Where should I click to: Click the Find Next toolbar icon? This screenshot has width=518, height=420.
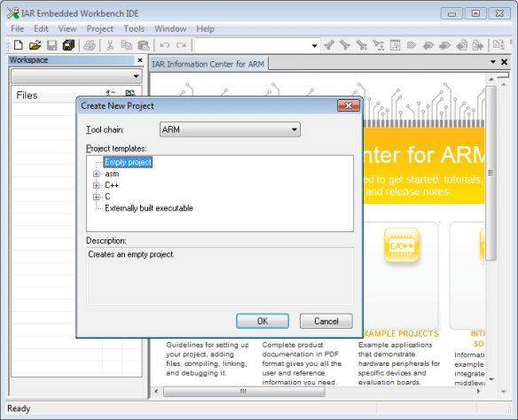point(345,45)
